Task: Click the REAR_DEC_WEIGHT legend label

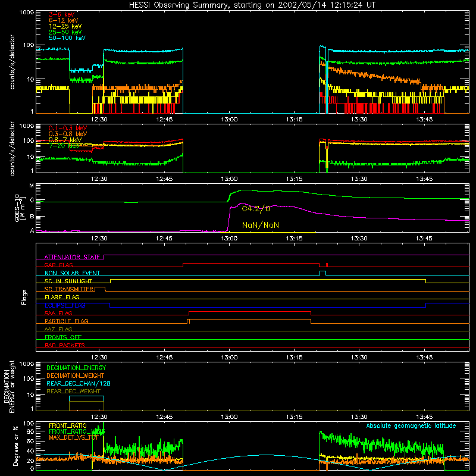Action: click(x=73, y=392)
